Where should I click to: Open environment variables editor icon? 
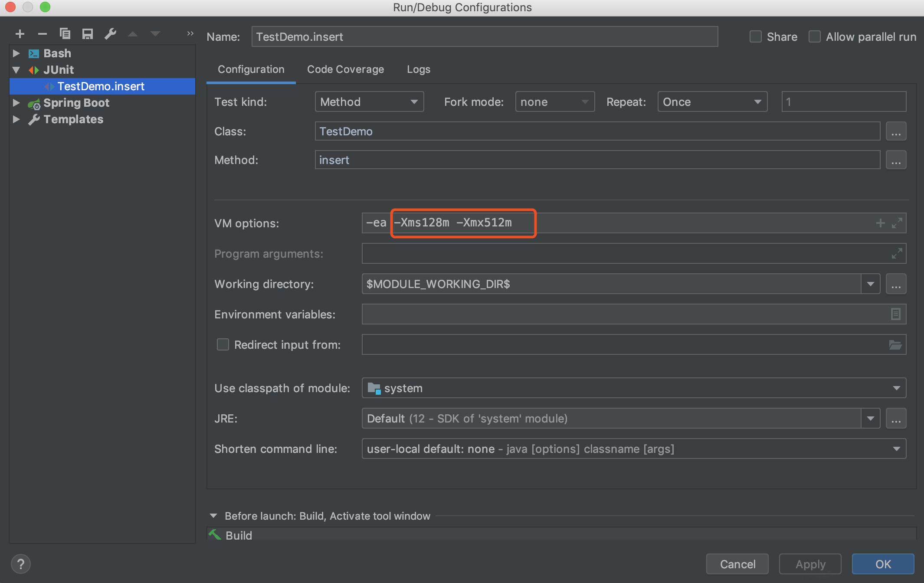point(895,314)
